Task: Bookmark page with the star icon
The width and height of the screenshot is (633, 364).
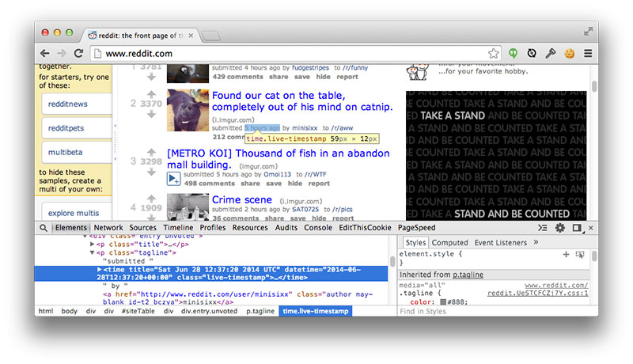Action: click(493, 53)
